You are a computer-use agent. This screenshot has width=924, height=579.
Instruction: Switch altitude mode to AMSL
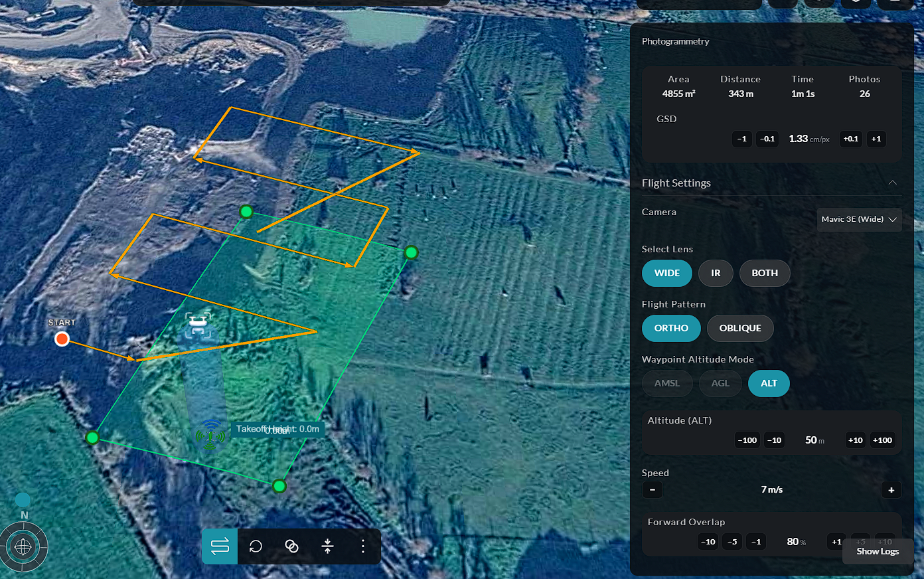667,383
